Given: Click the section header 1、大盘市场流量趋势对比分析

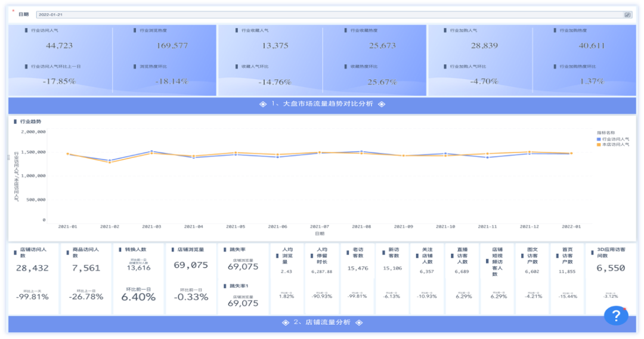Looking at the screenshot, I should pos(322,104).
